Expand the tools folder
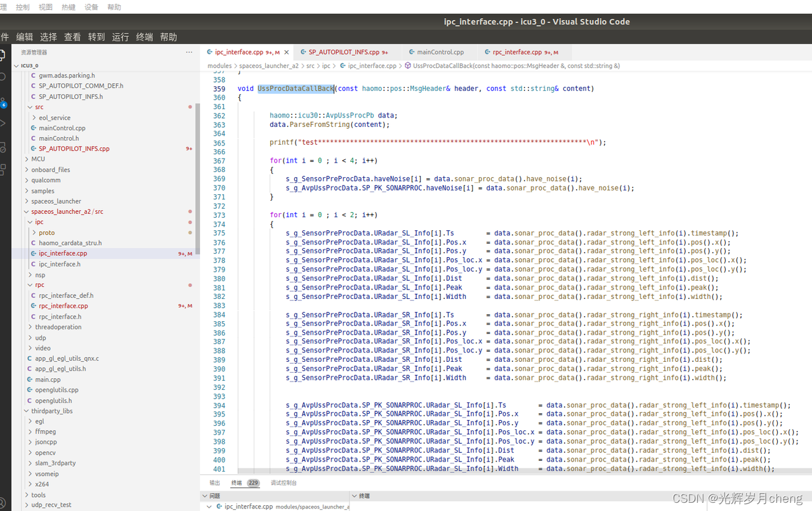Screen dimensions: 812x511 [105, 494]
